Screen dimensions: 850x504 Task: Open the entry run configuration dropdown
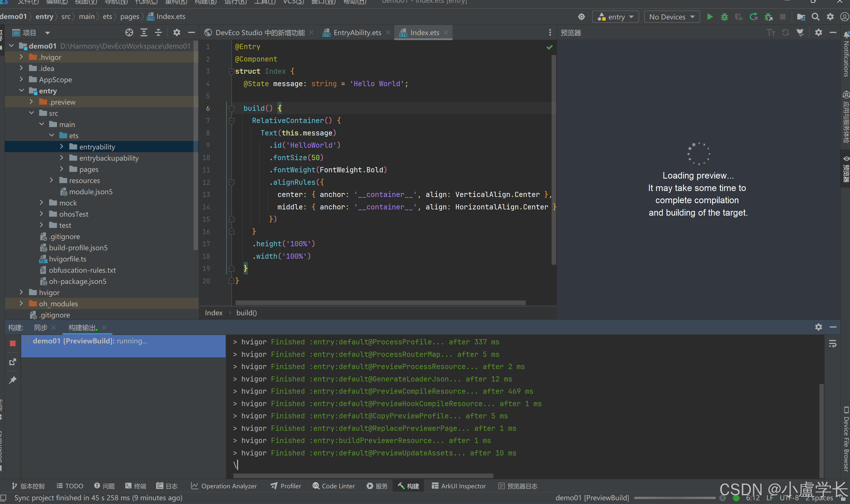(615, 17)
